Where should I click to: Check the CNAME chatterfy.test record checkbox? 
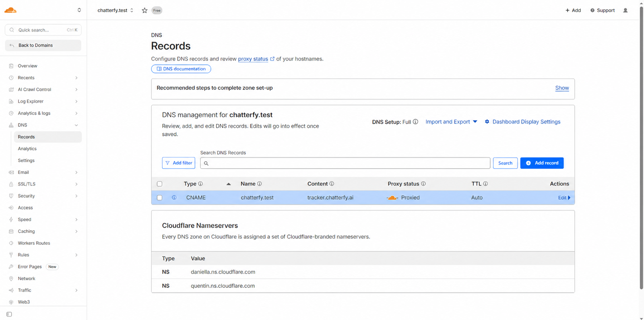tap(160, 198)
